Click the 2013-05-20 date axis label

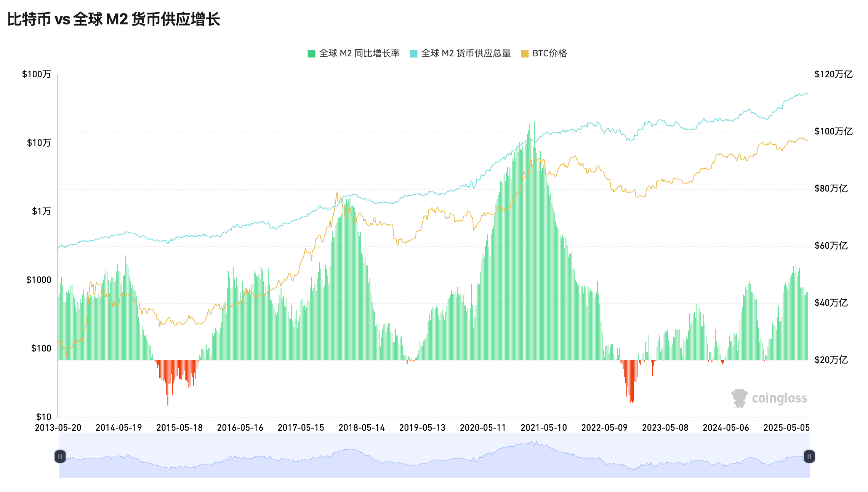(58, 428)
